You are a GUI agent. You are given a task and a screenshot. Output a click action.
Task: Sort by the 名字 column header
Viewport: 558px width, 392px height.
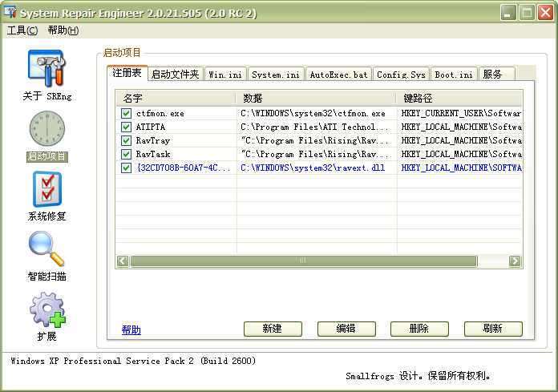pos(176,98)
